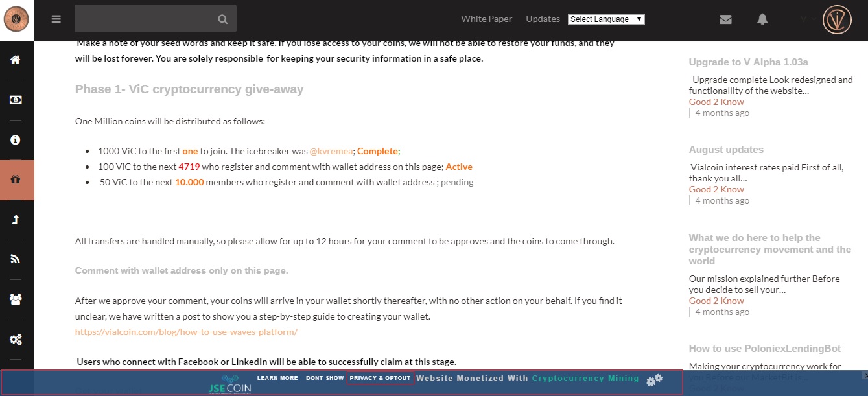Open the RSS feed sidebar icon

(x=16, y=259)
